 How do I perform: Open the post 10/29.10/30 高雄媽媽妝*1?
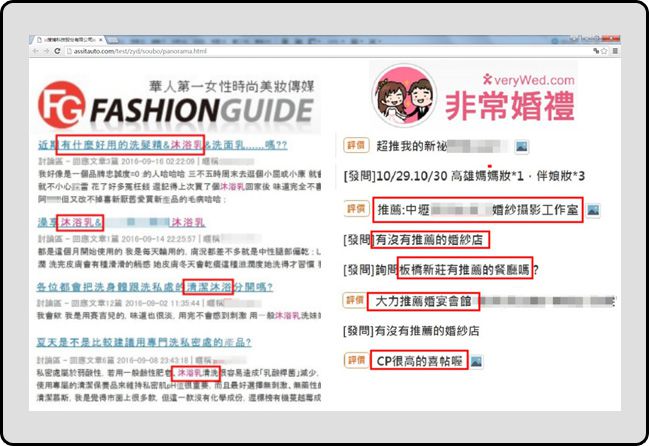pos(464,176)
